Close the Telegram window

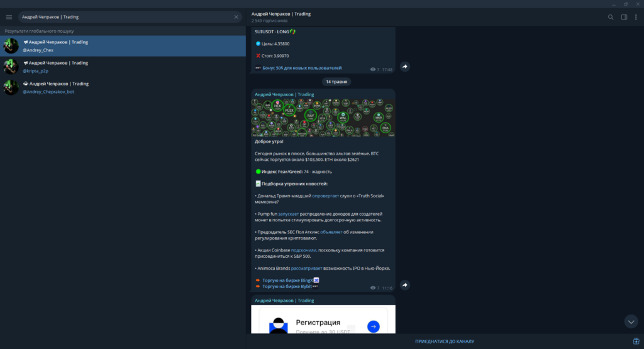[x=638, y=4]
